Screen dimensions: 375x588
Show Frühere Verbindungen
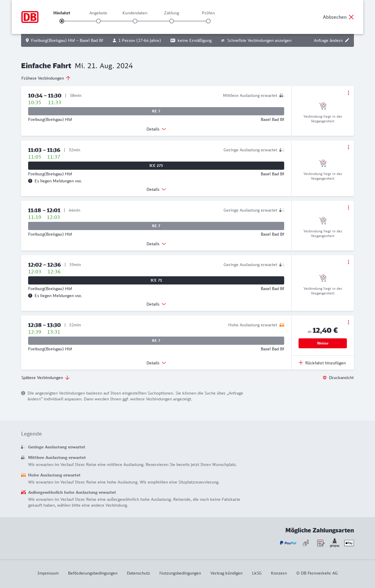(x=46, y=78)
